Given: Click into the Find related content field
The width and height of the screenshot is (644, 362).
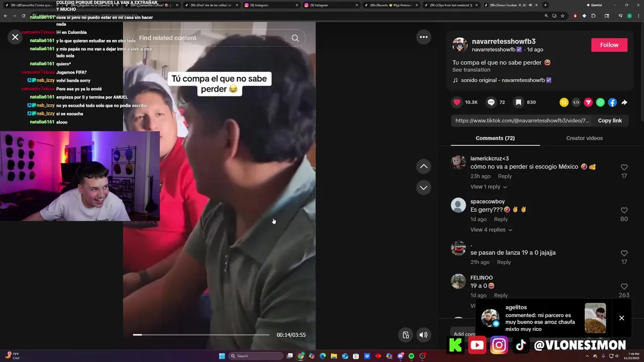Looking at the screenshot, I should (x=210, y=38).
